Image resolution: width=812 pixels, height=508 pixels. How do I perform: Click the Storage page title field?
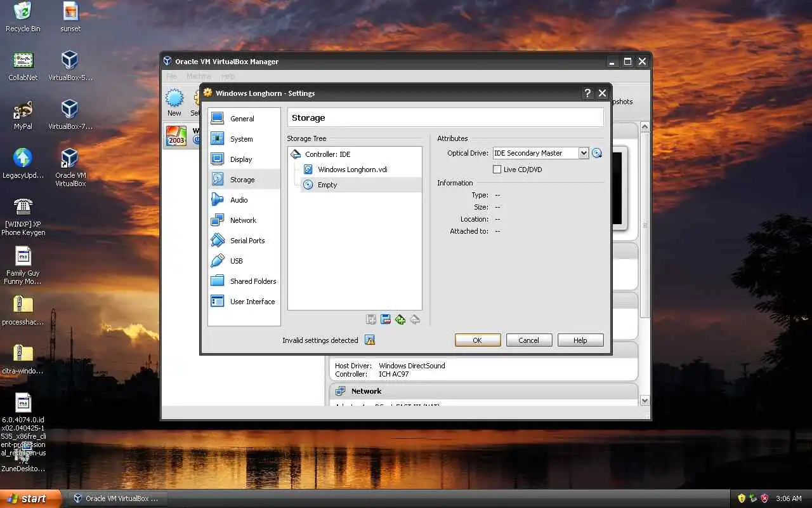tap(445, 117)
